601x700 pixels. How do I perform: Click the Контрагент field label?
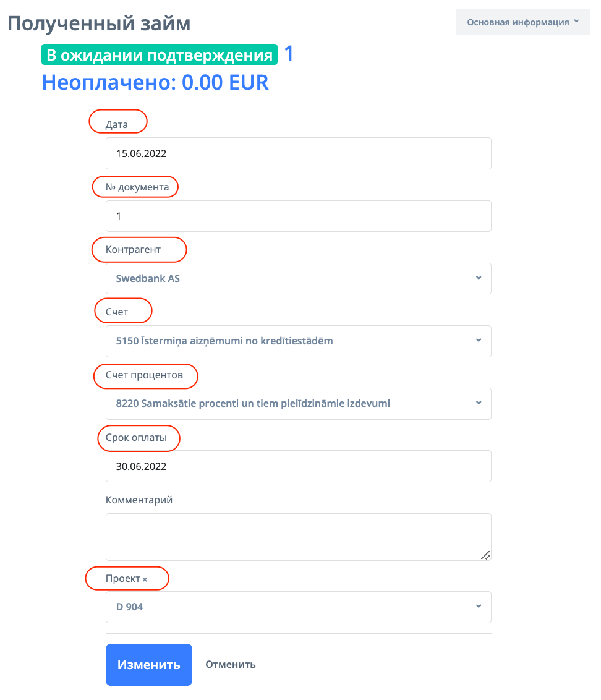(133, 250)
